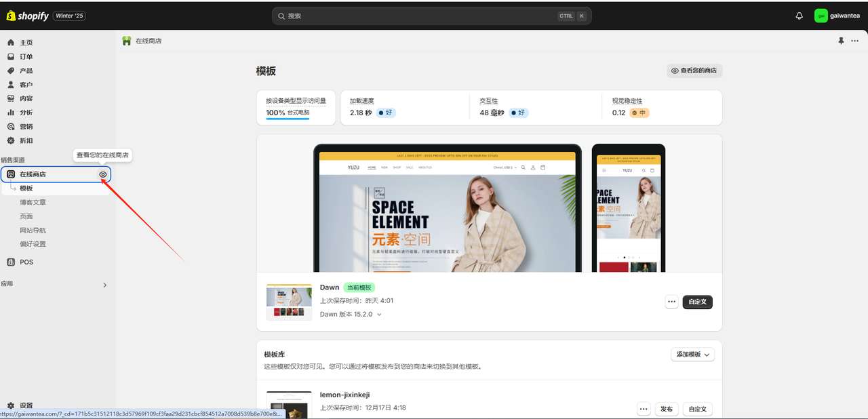Click the mobile theme preview image
This screenshot has width=868, height=419.
(629, 208)
